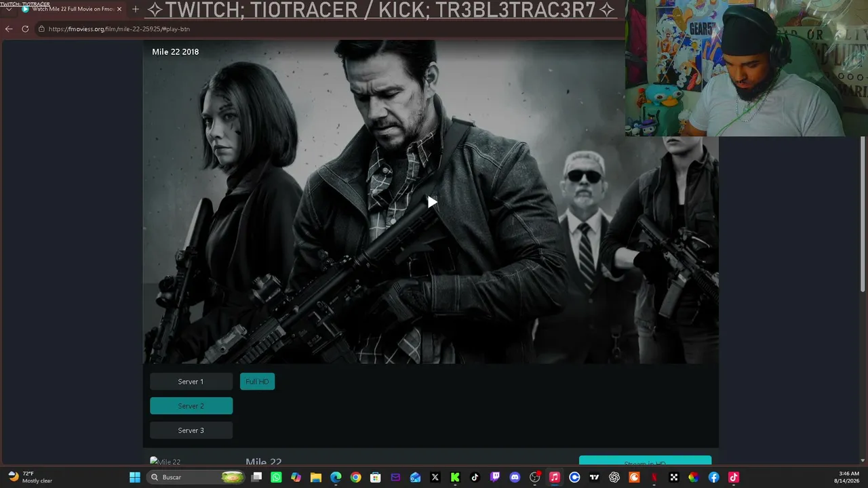Image resolution: width=868 pixels, height=488 pixels.
Task: Open pink TikTok icon in taskbar
Action: (x=734, y=477)
